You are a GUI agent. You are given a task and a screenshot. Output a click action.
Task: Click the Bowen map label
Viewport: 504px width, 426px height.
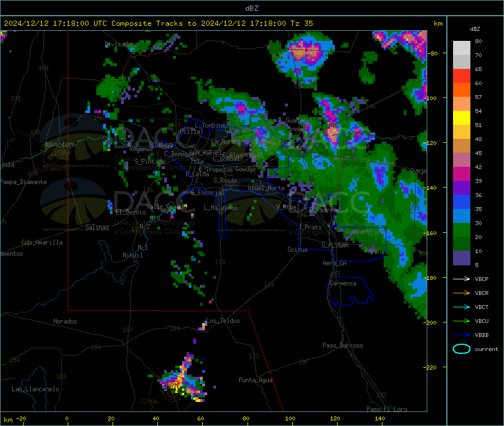click(373, 250)
